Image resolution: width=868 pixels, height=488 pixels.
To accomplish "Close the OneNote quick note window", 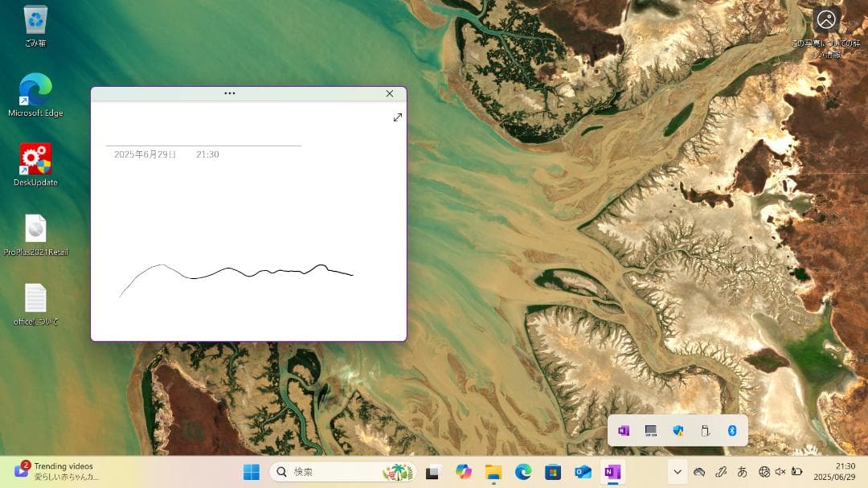I will pyautogui.click(x=390, y=93).
